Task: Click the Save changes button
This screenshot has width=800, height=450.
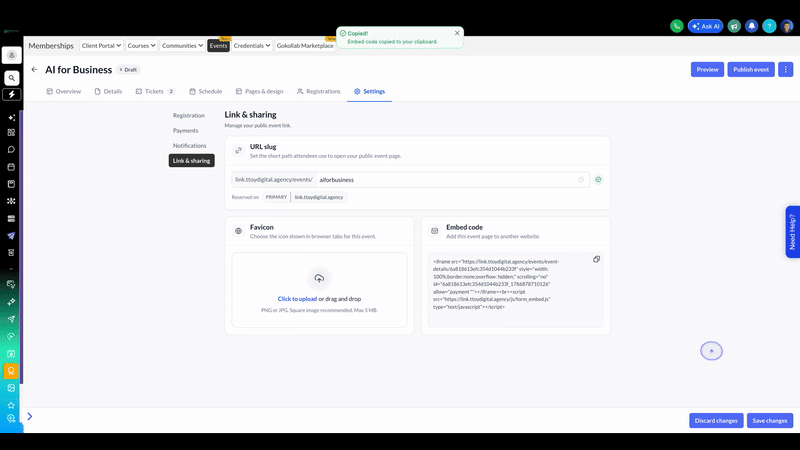Action: click(x=769, y=420)
